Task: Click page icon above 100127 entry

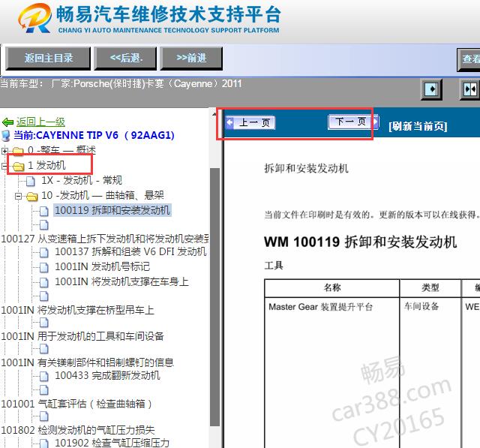Action: (x=44, y=225)
